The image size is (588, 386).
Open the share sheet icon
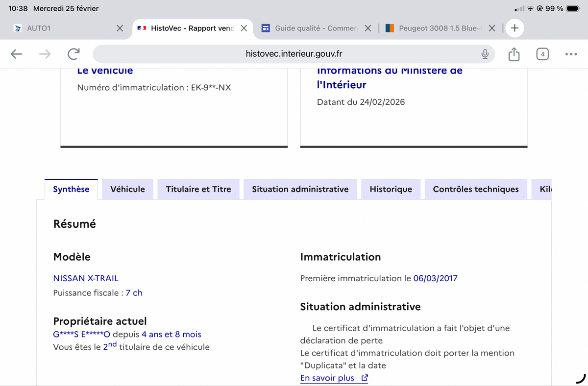click(514, 54)
